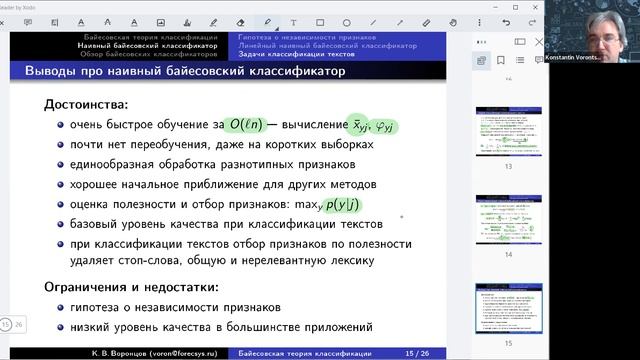Minimize the Xodo reader window

tap(496, 7)
